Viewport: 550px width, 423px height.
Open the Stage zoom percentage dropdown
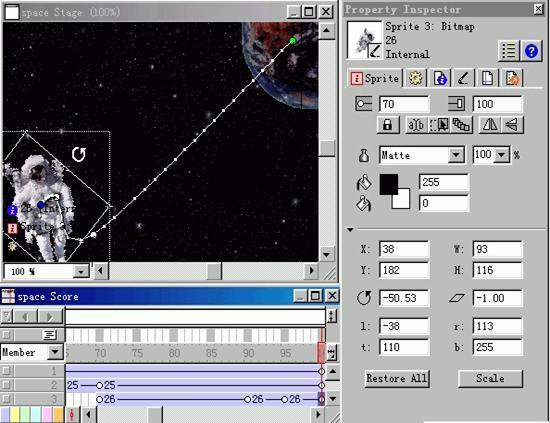81,271
